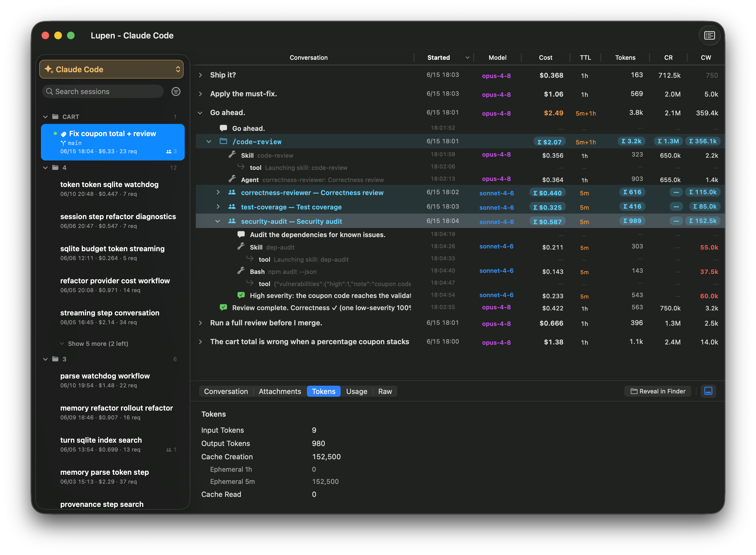Sort by the Tokens column header
The width and height of the screenshot is (756, 555).
(625, 58)
